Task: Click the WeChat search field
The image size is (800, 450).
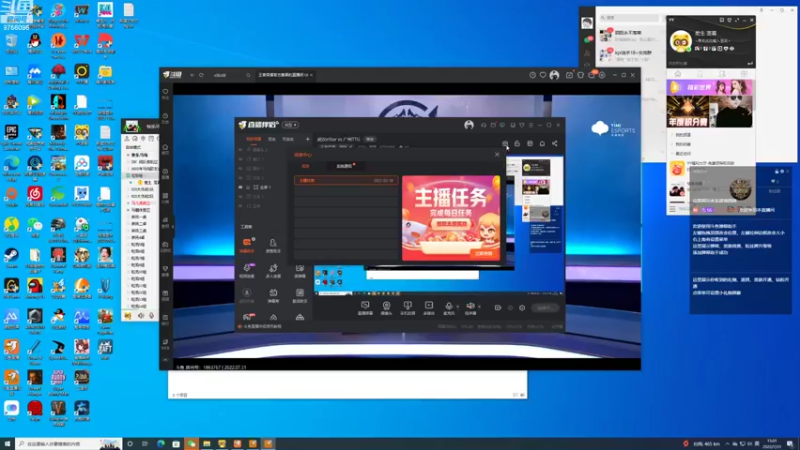Action: 630,18
